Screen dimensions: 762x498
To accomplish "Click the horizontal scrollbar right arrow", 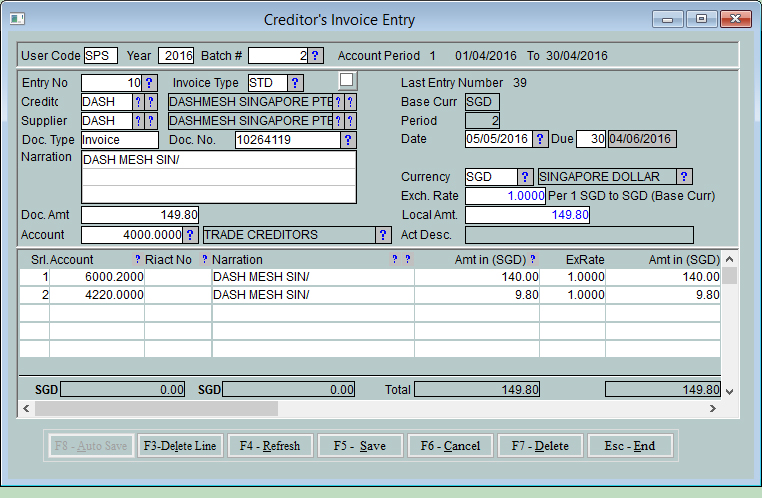I will click(x=713, y=409).
